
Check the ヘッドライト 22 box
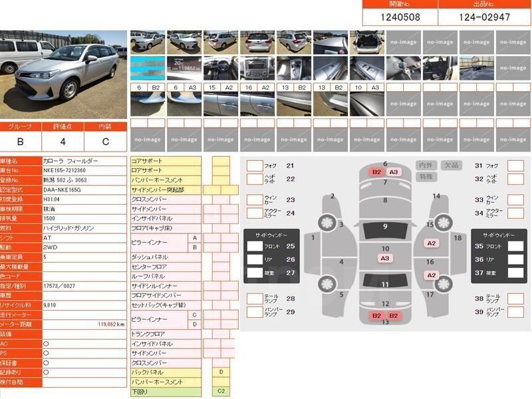point(255,179)
